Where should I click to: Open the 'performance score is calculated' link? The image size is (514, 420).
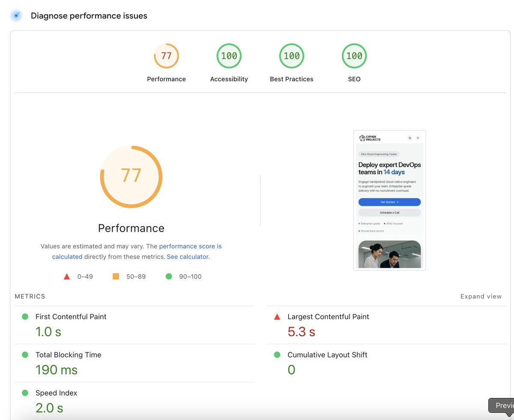137,251
